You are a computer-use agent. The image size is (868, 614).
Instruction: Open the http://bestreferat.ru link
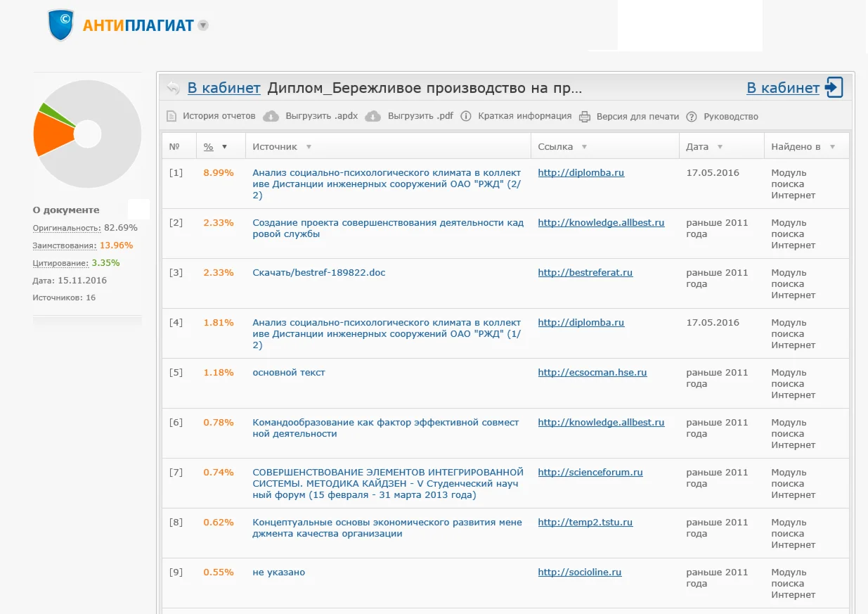coord(585,272)
